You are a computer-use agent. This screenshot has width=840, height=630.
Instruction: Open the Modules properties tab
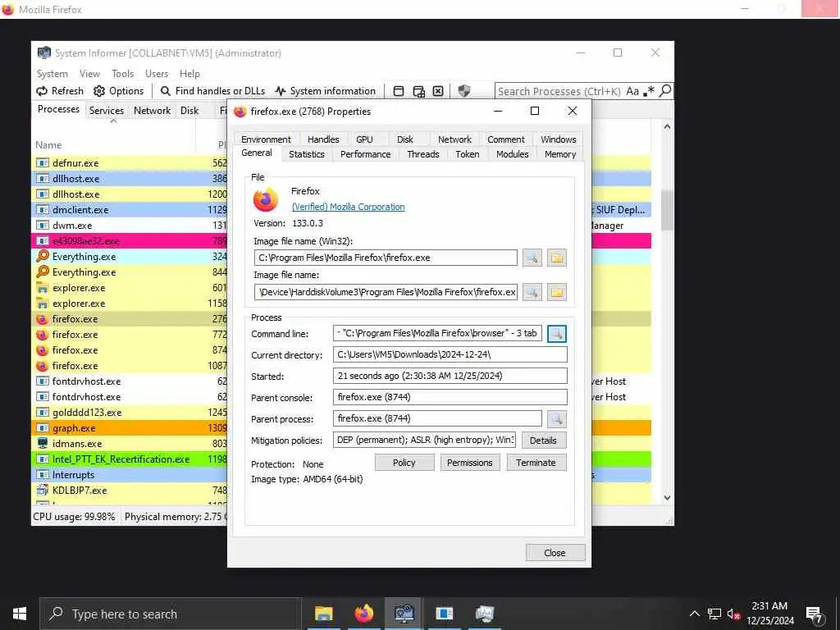pos(512,154)
